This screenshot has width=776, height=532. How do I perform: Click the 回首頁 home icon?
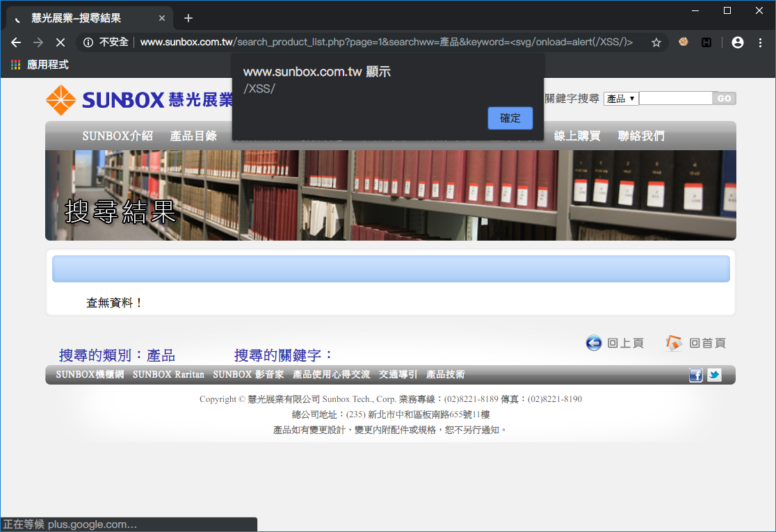coord(674,343)
